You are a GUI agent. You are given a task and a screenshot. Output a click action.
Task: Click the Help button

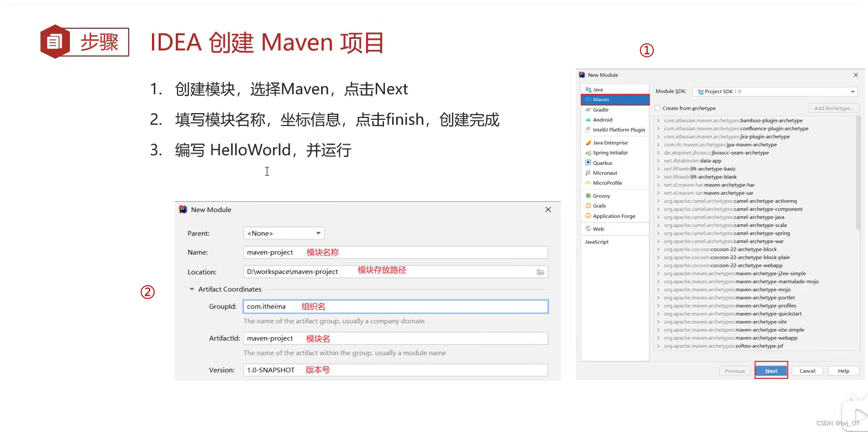pos(843,370)
